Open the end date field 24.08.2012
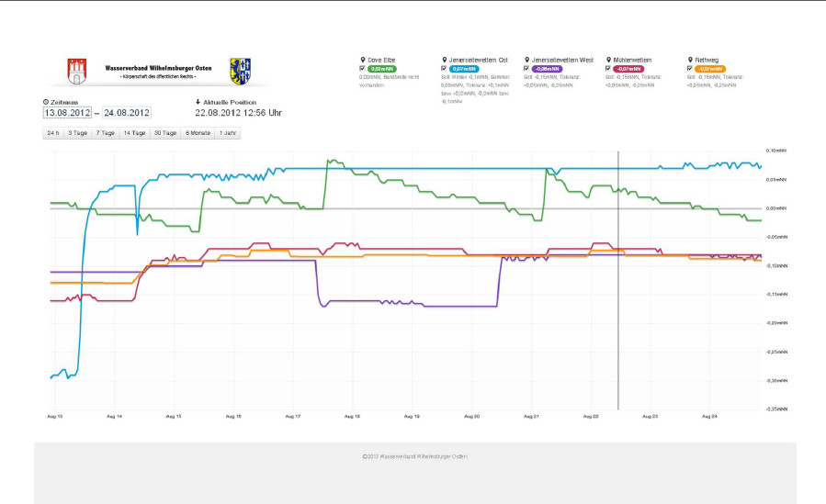The image size is (826, 504). pyautogui.click(x=127, y=113)
